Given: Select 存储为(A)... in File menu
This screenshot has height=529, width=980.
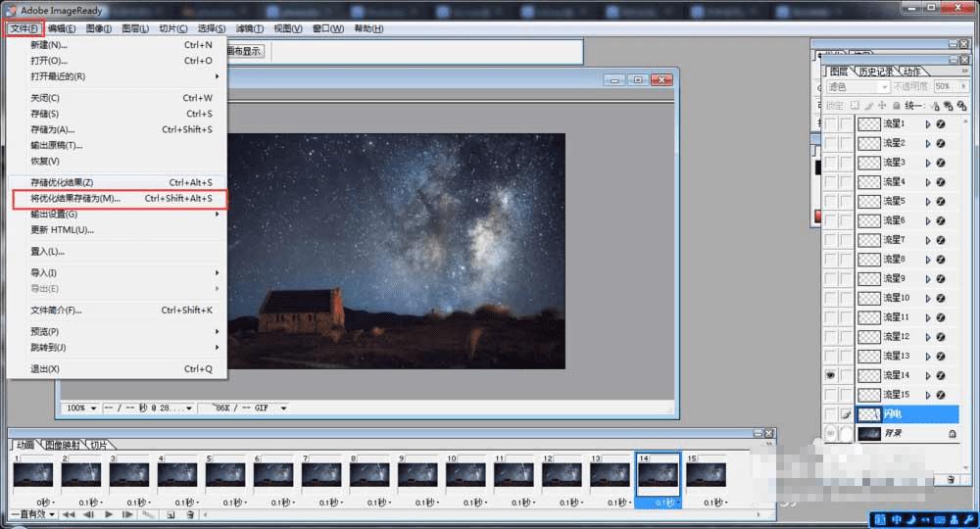Looking at the screenshot, I should 119,129.
